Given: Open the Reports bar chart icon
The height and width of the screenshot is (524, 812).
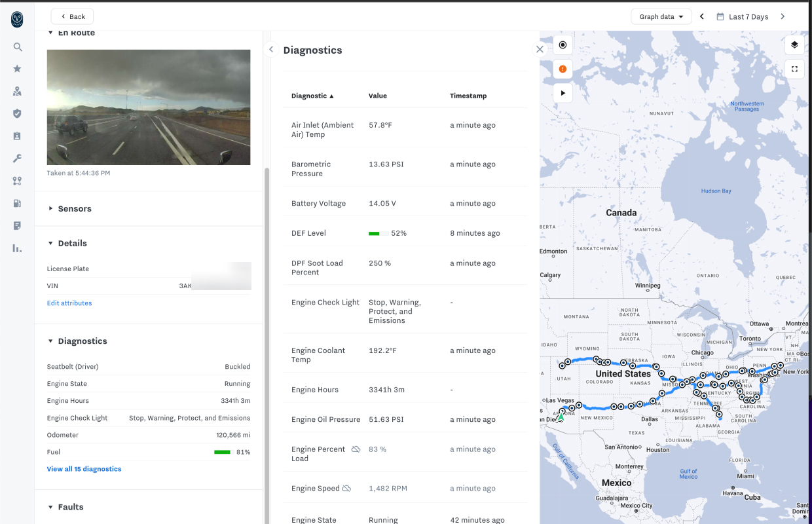Looking at the screenshot, I should (x=18, y=248).
